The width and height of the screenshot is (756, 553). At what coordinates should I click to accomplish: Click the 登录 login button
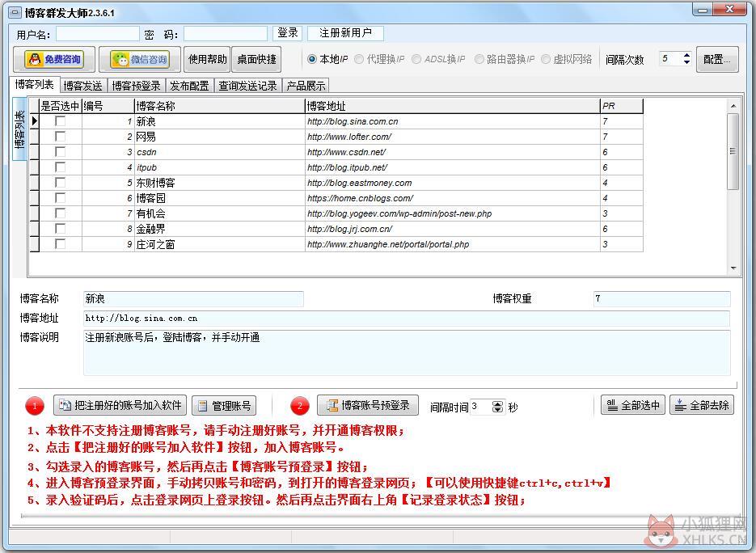click(x=288, y=33)
